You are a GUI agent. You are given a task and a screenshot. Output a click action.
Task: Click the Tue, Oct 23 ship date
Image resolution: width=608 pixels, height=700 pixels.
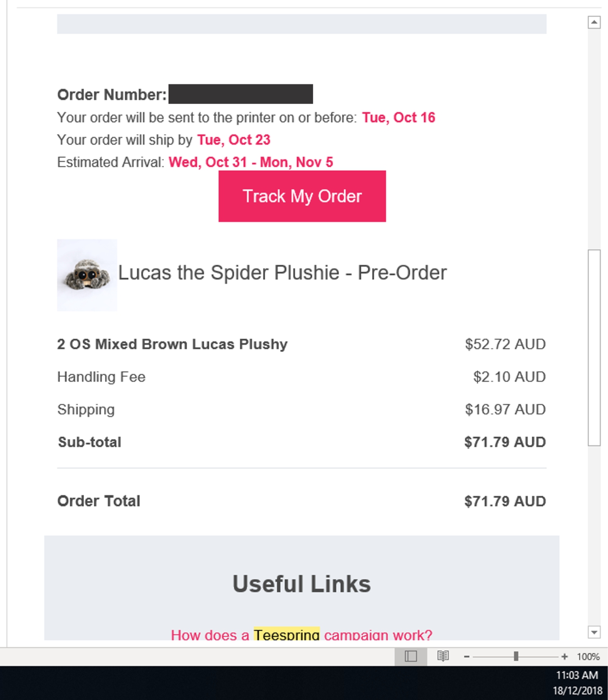click(x=234, y=140)
